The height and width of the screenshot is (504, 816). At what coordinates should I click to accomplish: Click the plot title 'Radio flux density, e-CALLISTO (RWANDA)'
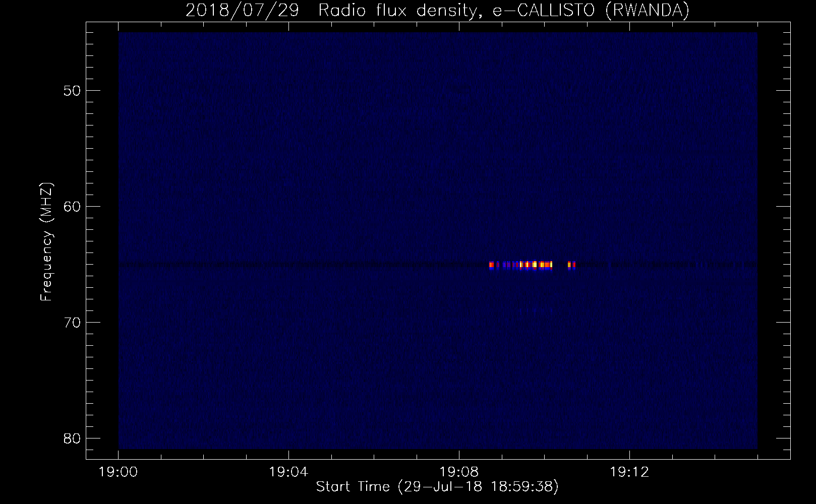point(504,10)
